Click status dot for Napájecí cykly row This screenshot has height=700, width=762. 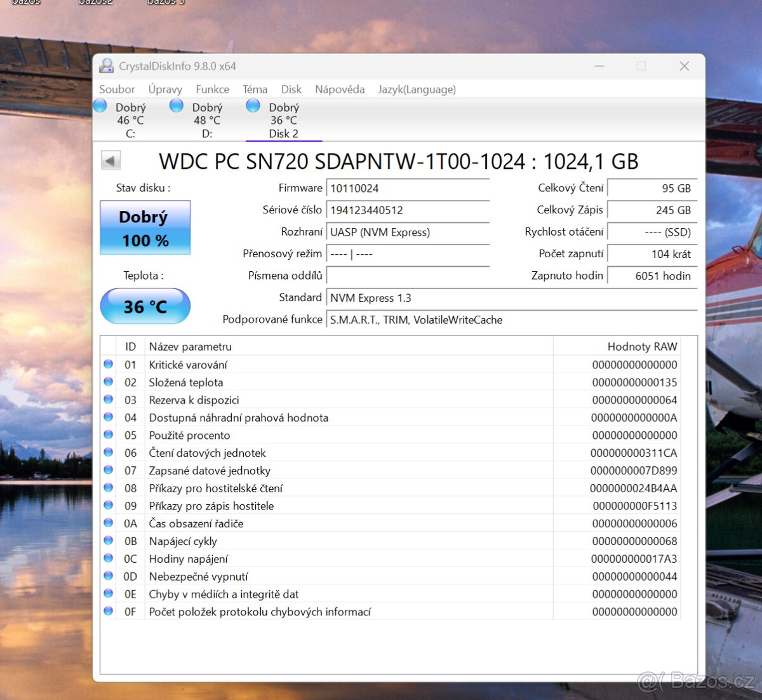coord(109,541)
